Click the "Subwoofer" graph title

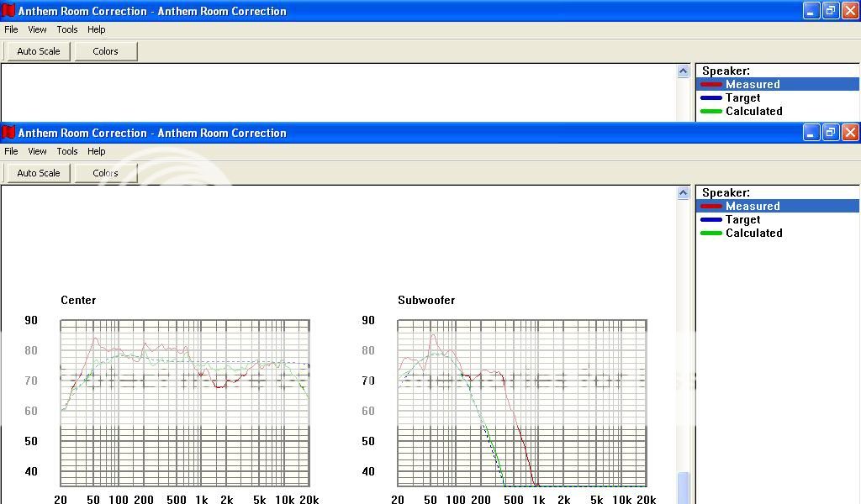pyautogui.click(x=426, y=300)
